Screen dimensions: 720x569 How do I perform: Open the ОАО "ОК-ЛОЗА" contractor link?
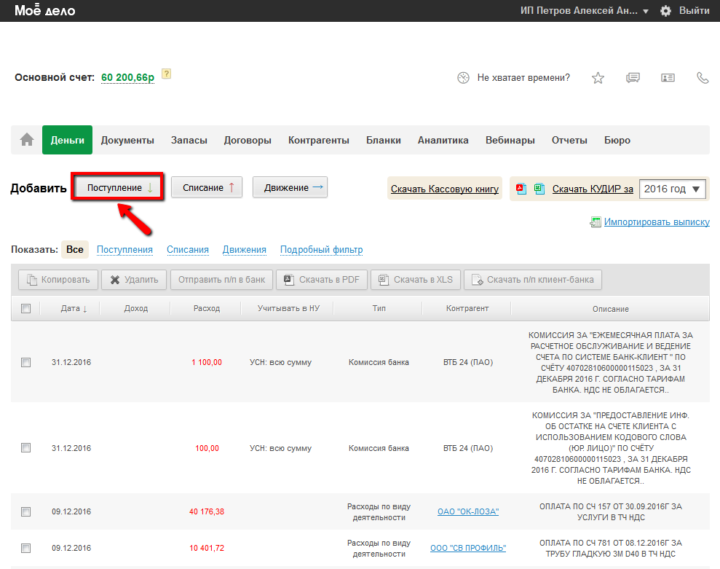pos(468,512)
